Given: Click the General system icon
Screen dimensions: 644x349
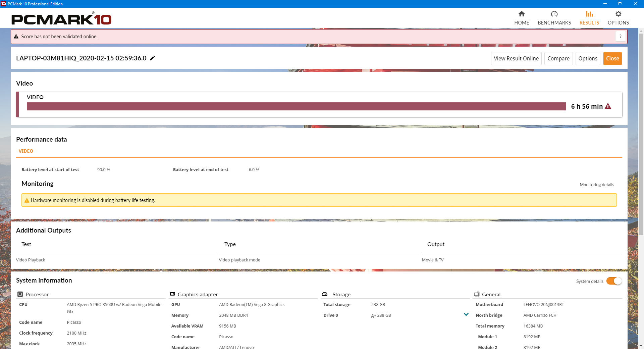Looking at the screenshot, I should coord(477,294).
